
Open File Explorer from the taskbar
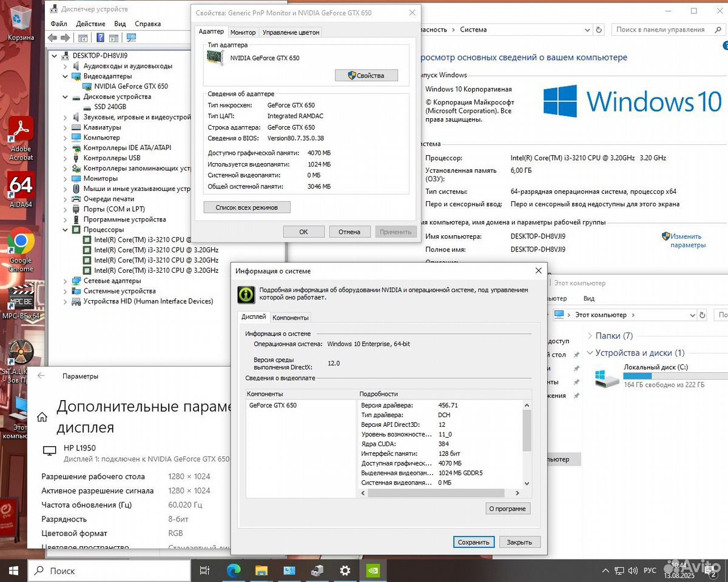261,570
